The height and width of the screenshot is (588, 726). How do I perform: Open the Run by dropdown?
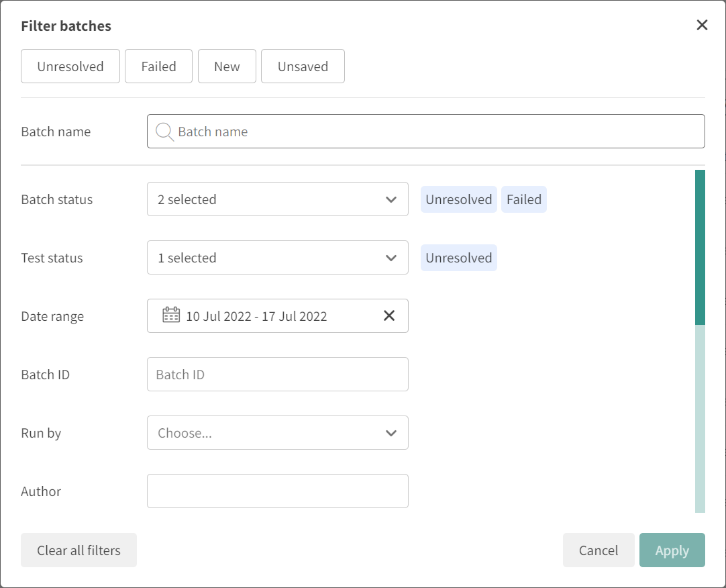[x=277, y=433]
